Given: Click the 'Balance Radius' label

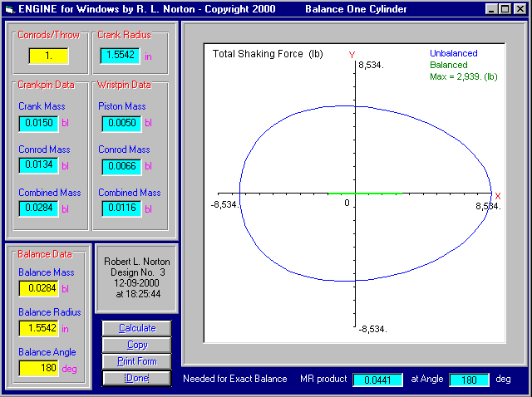Looking at the screenshot, I should [50, 312].
